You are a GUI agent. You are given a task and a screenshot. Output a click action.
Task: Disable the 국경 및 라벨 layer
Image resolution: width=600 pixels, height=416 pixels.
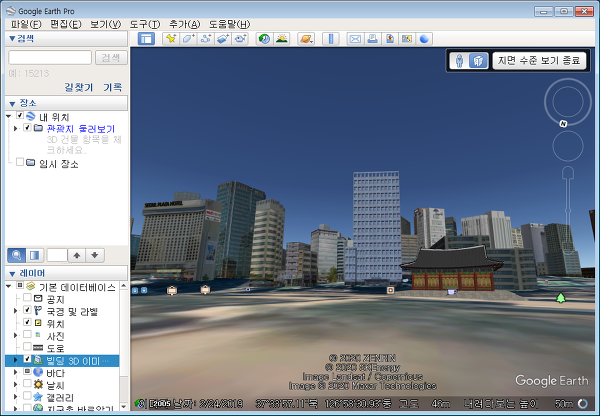[27, 310]
